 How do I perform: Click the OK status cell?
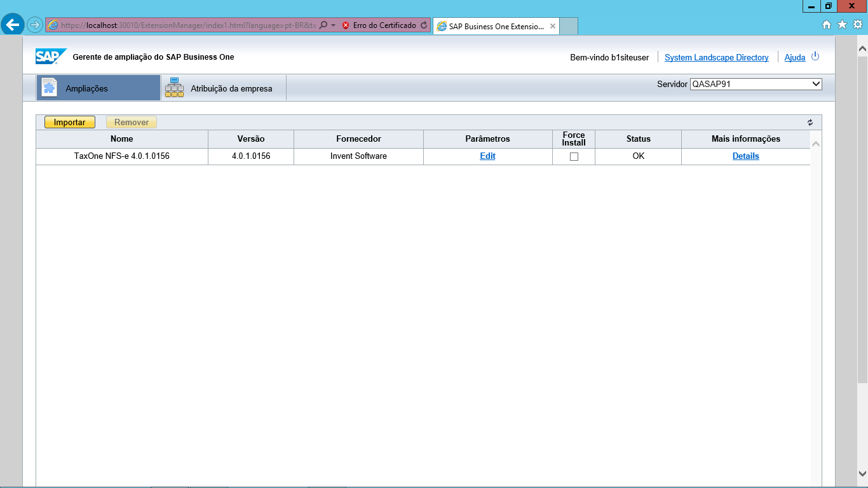click(639, 156)
